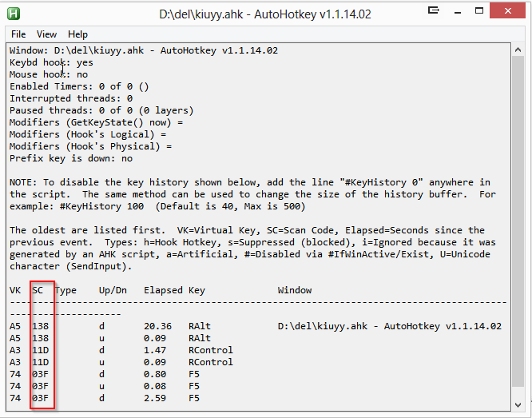Click the 'Elapsed' column header
The height and width of the screenshot is (418, 532).
[x=163, y=290]
